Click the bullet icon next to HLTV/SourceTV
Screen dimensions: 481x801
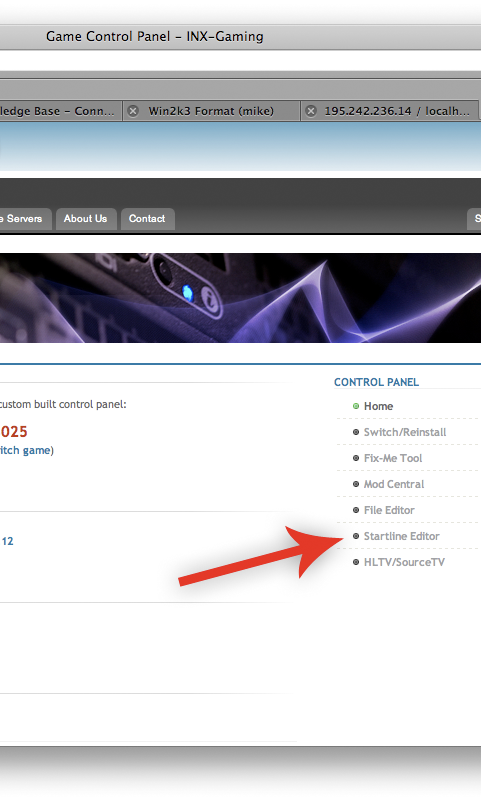point(356,562)
